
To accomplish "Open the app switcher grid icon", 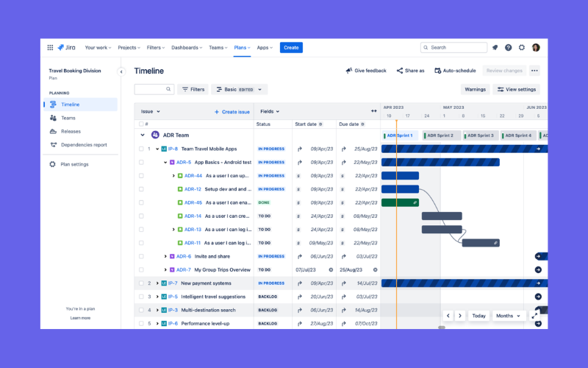I will coord(50,48).
